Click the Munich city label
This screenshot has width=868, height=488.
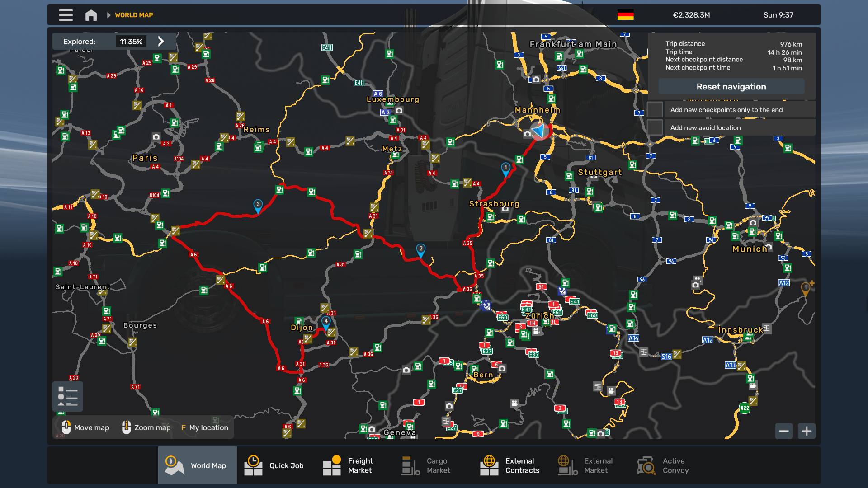coord(750,249)
